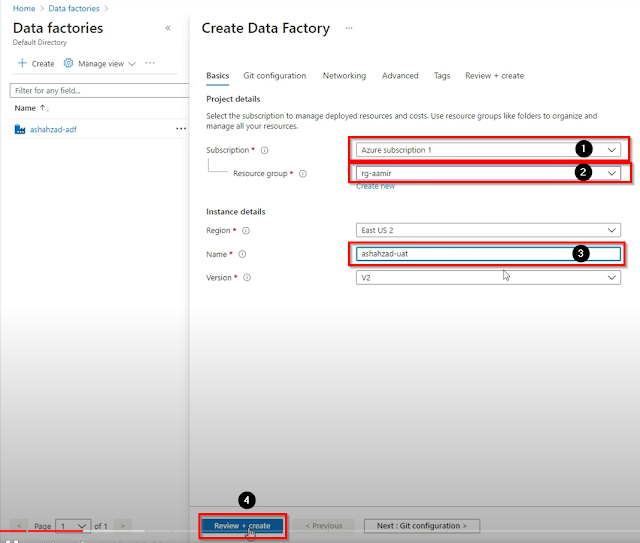The image size is (640, 543).
Task: Click the Resource group info icon
Action: pos(303,174)
